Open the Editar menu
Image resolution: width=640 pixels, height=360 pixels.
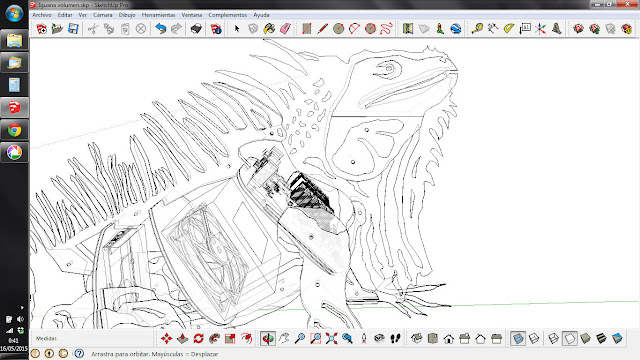tap(64, 15)
